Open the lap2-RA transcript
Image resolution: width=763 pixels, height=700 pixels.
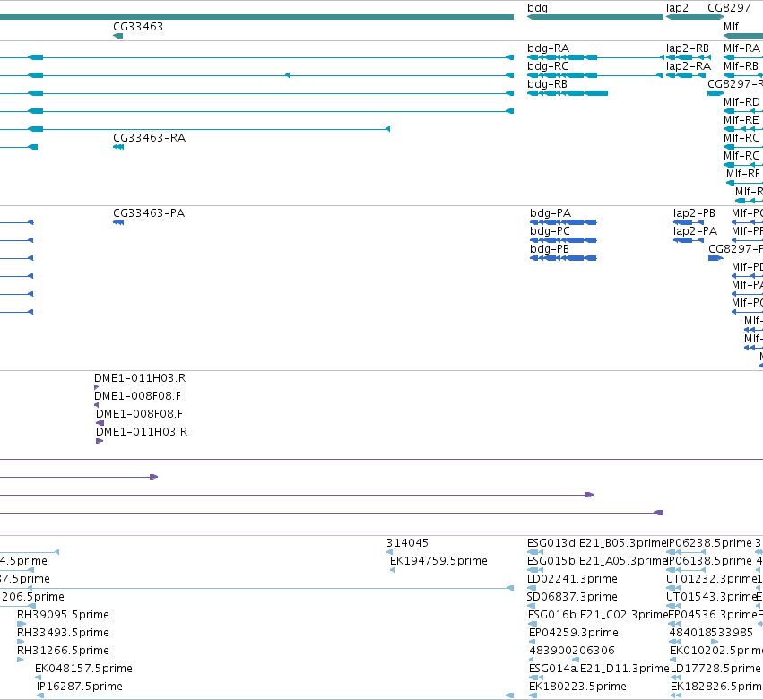[x=686, y=75]
